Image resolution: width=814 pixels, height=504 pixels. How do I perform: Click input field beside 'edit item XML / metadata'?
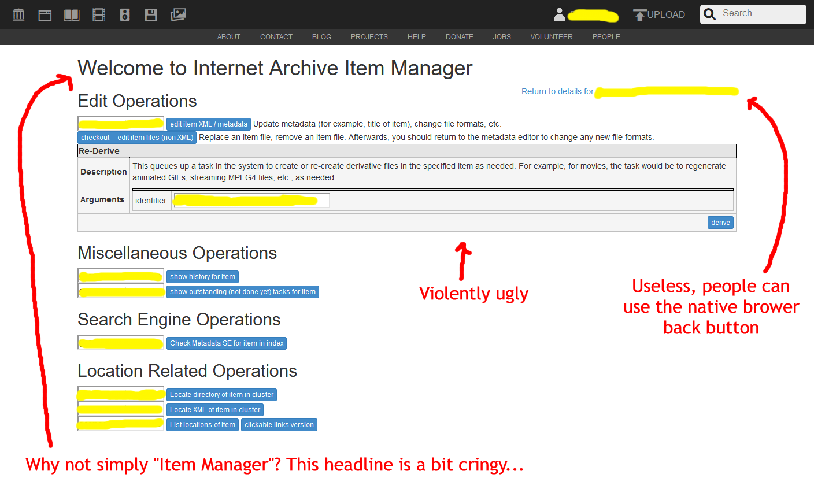121,124
